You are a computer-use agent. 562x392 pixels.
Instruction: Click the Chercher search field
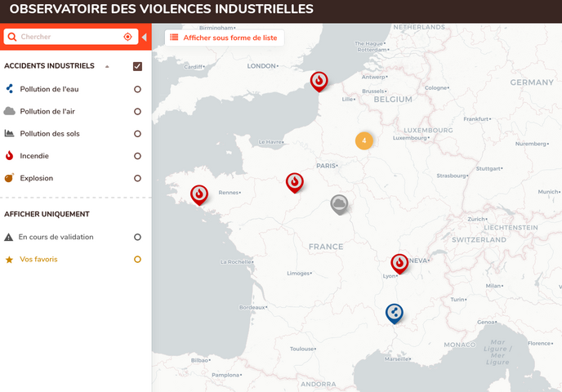70,37
